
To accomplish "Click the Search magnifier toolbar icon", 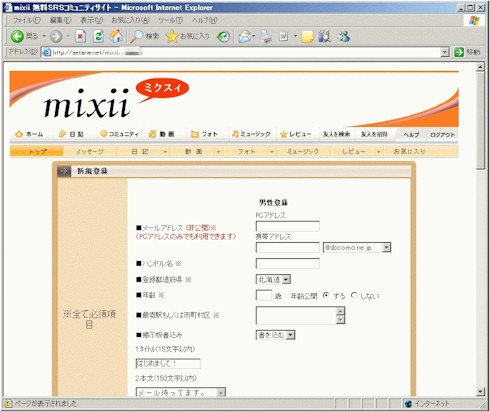I will pos(136,36).
